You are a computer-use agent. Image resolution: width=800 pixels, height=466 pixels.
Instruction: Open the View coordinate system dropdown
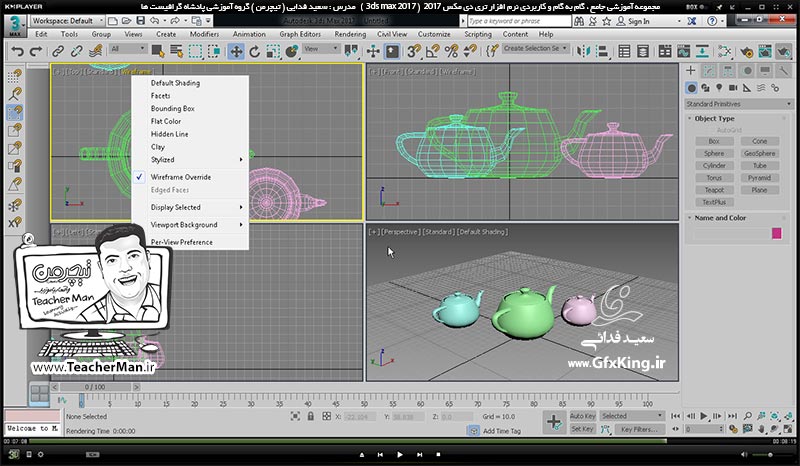(x=321, y=48)
